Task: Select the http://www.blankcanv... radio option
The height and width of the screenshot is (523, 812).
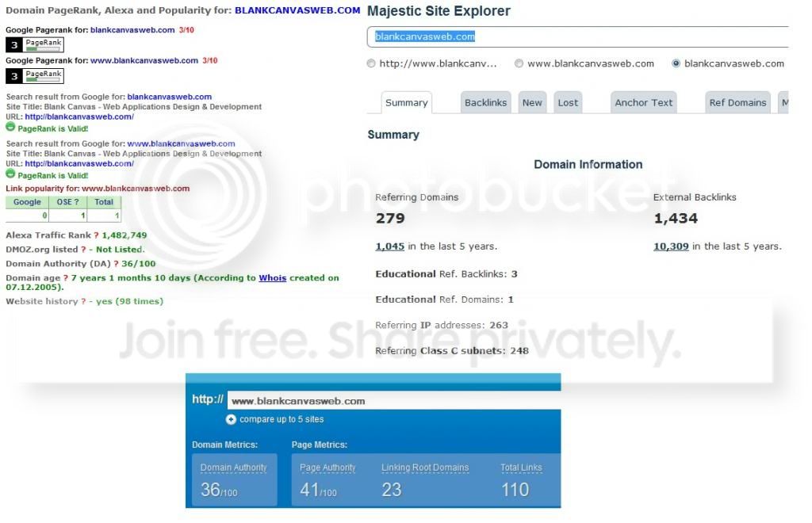Action: click(x=371, y=63)
